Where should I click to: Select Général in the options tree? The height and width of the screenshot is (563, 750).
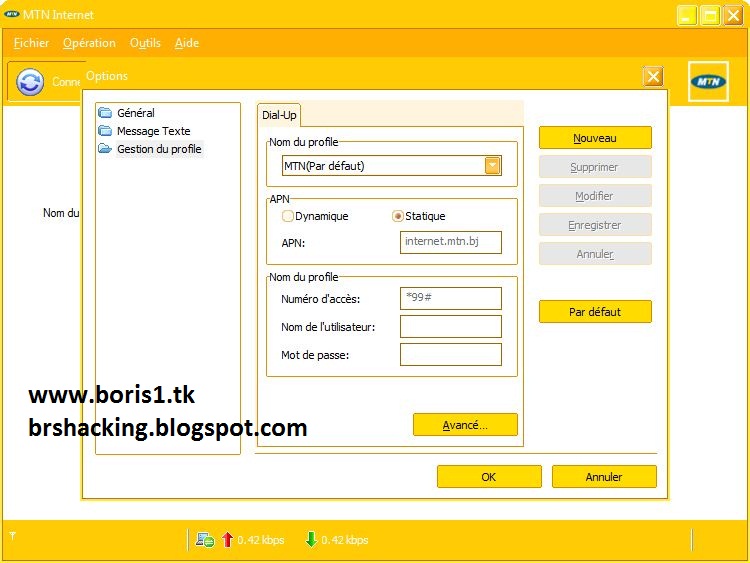[136, 113]
